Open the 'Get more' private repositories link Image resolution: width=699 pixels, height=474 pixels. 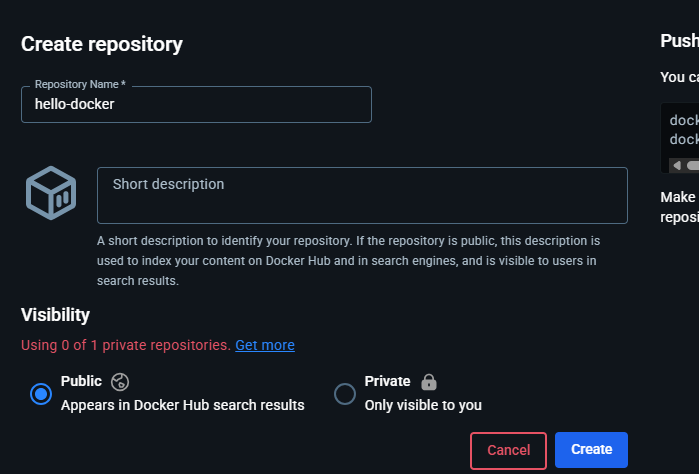click(265, 345)
